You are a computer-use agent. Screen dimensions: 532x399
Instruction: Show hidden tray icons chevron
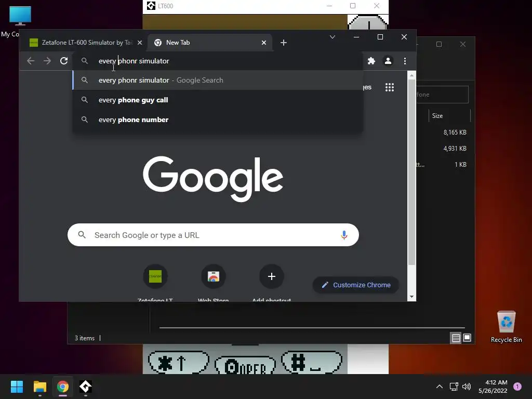439,387
